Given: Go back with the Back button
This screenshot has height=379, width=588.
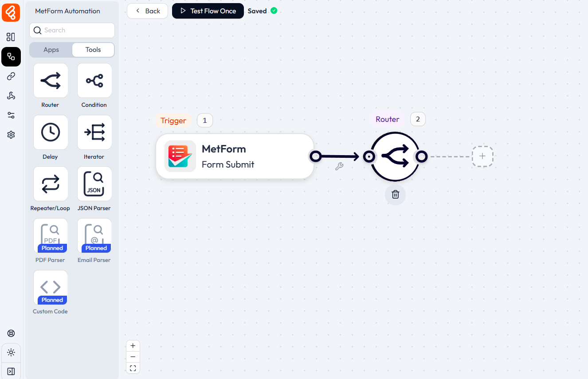Looking at the screenshot, I should [148, 11].
